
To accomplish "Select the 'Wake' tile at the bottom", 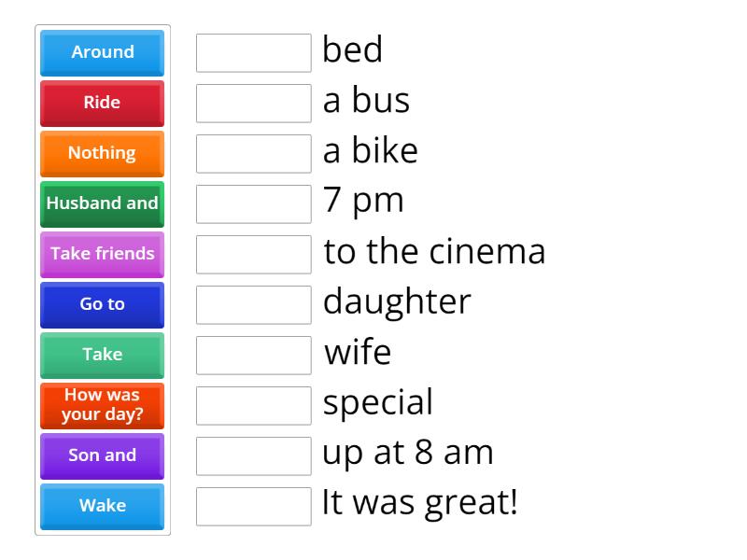I will [102, 506].
